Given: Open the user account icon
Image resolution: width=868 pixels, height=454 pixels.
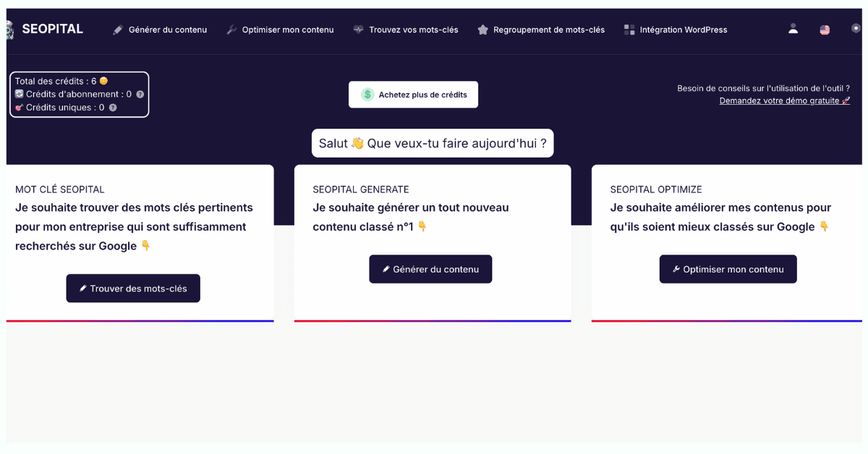Looking at the screenshot, I should (x=793, y=29).
